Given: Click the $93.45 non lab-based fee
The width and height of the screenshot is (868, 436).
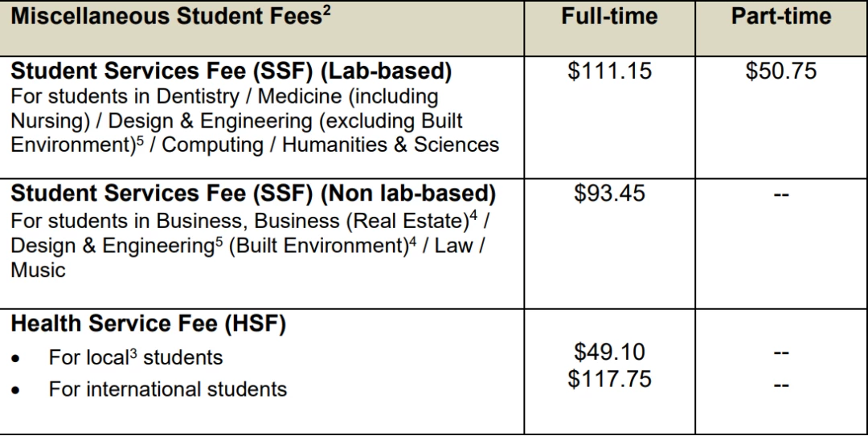Looking at the screenshot, I should point(609,193).
